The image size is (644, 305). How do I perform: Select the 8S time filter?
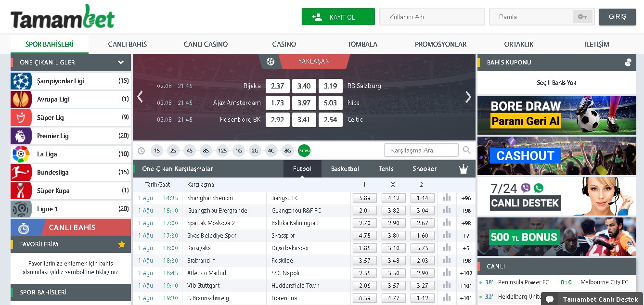(x=206, y=151)
